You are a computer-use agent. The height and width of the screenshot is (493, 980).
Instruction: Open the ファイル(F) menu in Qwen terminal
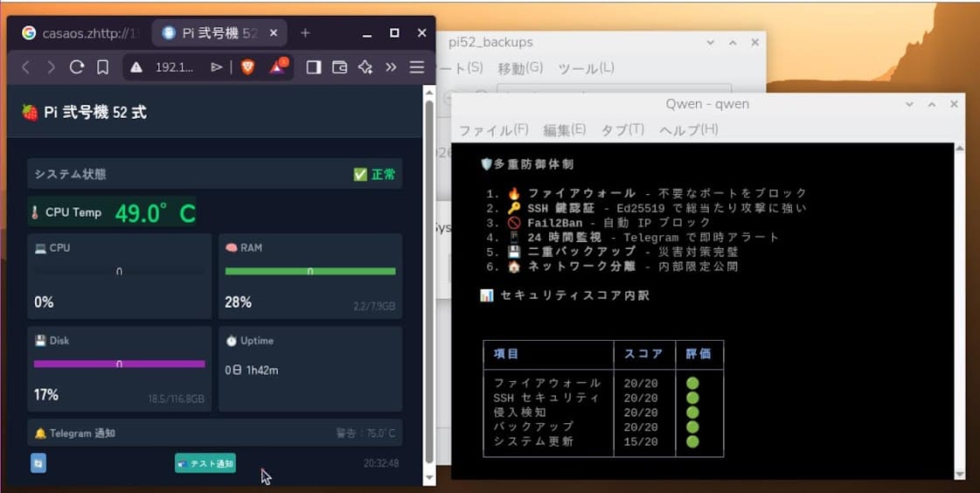click(x=493, y=129)
